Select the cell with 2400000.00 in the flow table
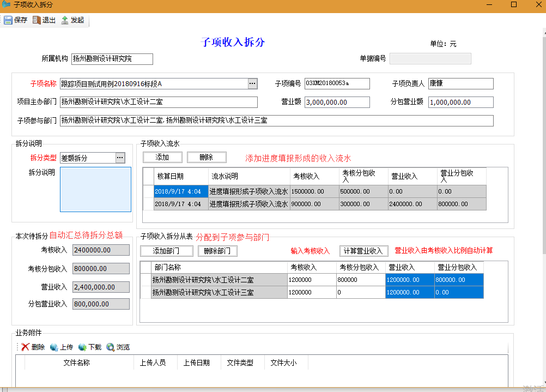This screenshot has height=392, width=546. click(412, 204)
